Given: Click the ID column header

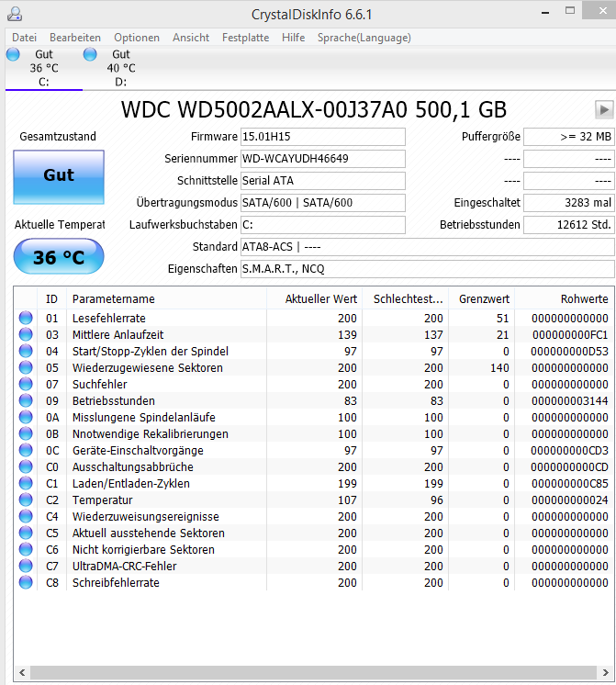Looking at the screenshot, I should pyautogui.click(x=51, y=298).
